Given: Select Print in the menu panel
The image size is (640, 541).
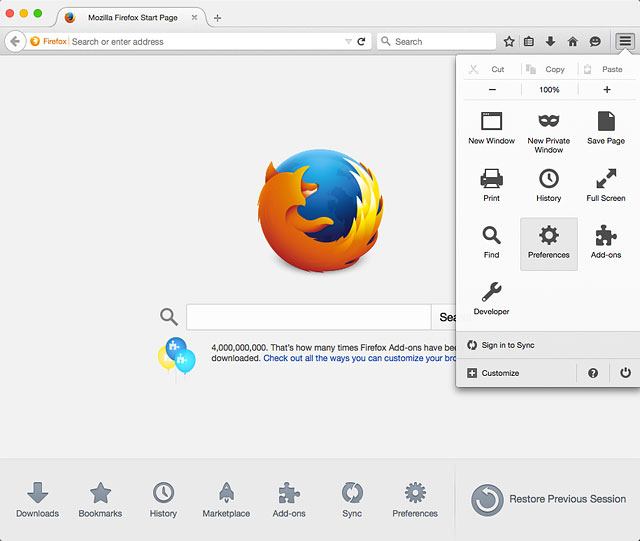Looking at the screenshot, I should coord(491,185).
